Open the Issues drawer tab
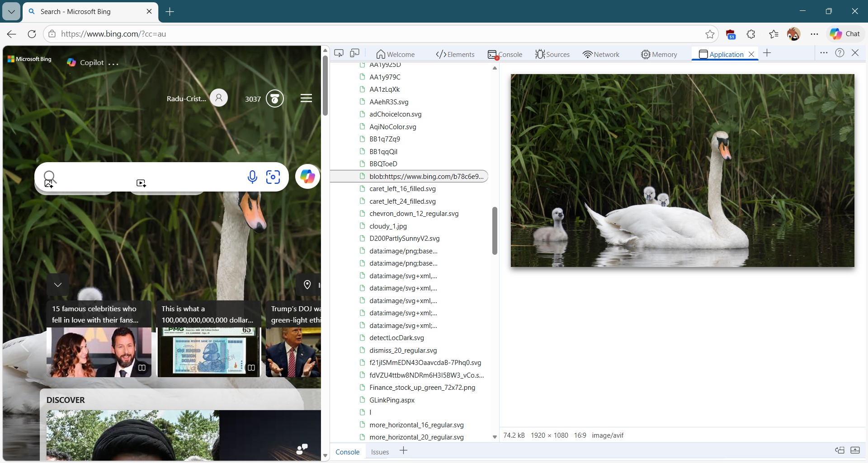Screen dimensions: 868x463 380,452
